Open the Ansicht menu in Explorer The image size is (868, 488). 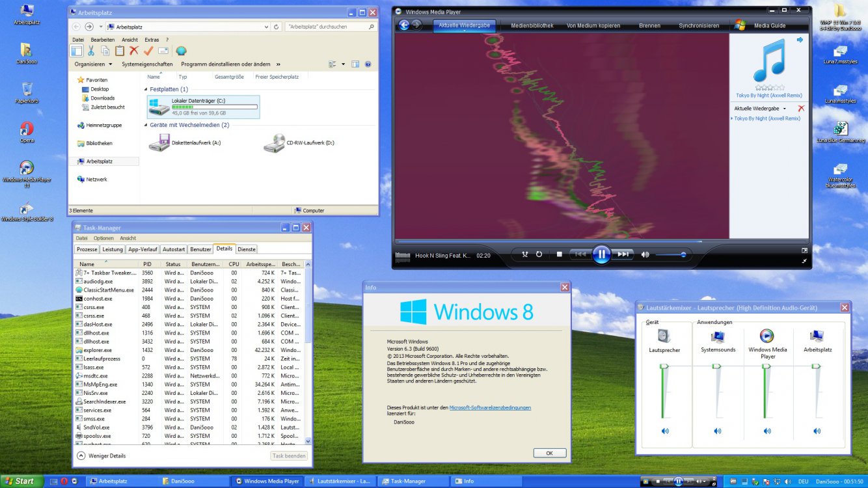pos(129,40)
